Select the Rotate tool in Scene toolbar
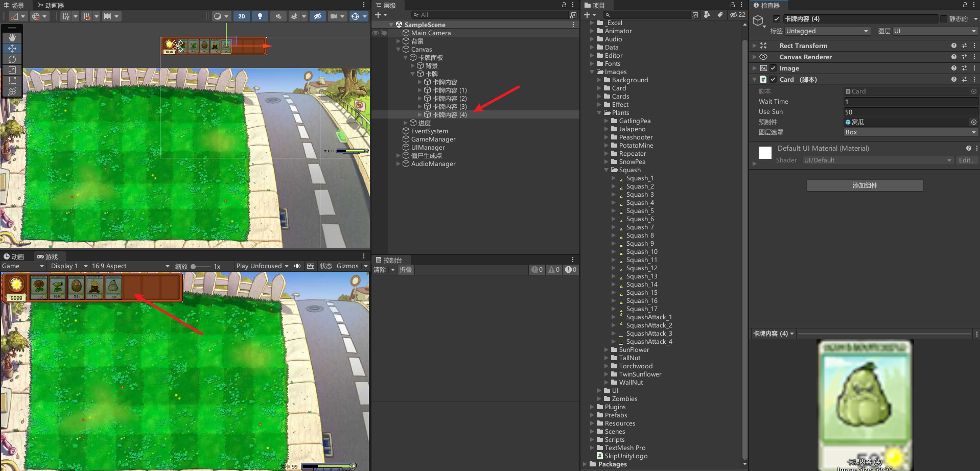The image size is (980, 471). pos(12,59)
